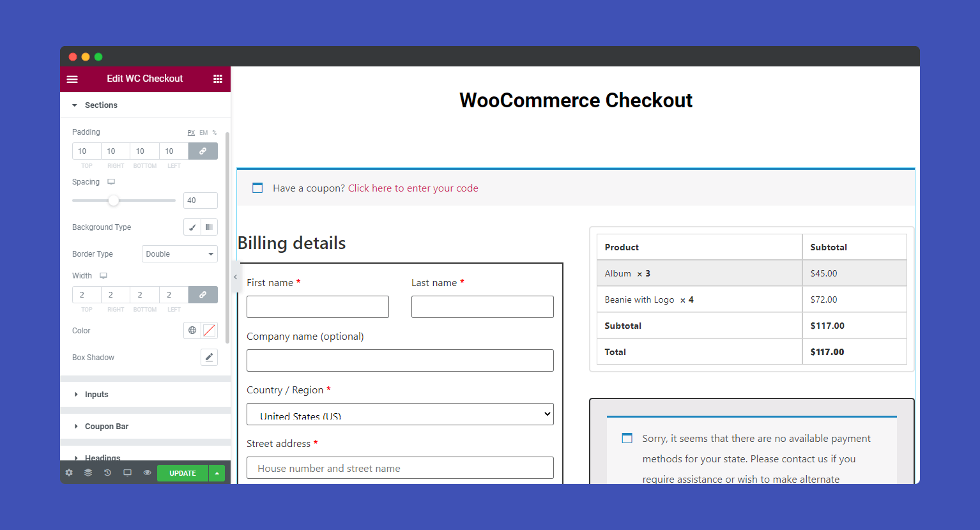
Task: Click the Last name input field
Action: 482,307
